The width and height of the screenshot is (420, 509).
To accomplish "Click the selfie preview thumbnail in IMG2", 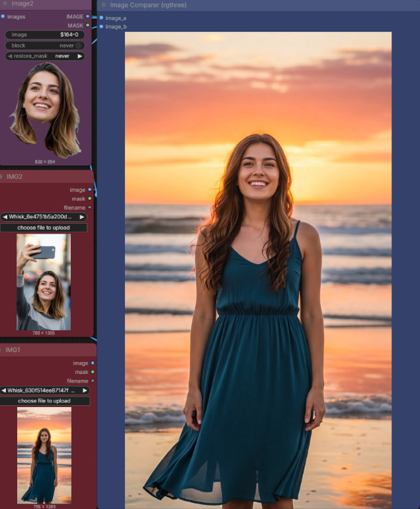I will [43, 282].
